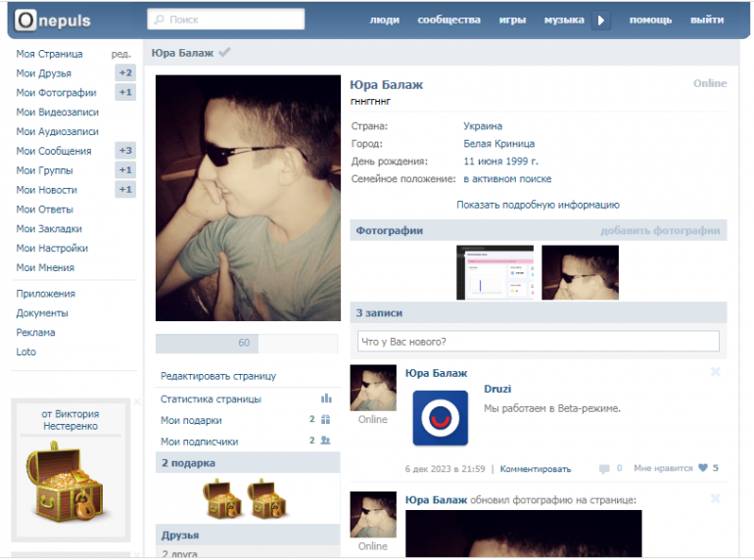This screenshot has width=754, height=560.
Task: Click the first treasure chest gift under 2 подарка
Action: pos(222,499)
